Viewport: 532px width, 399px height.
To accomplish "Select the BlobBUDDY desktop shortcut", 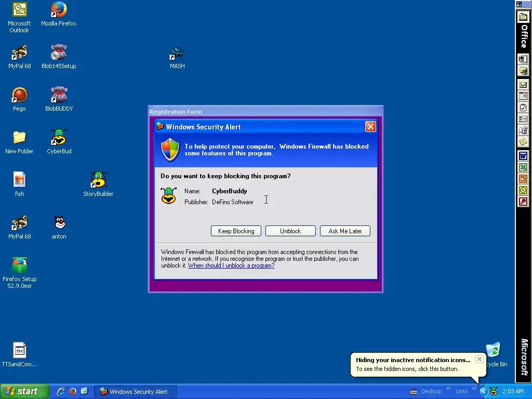I will [x=59, y=99].
